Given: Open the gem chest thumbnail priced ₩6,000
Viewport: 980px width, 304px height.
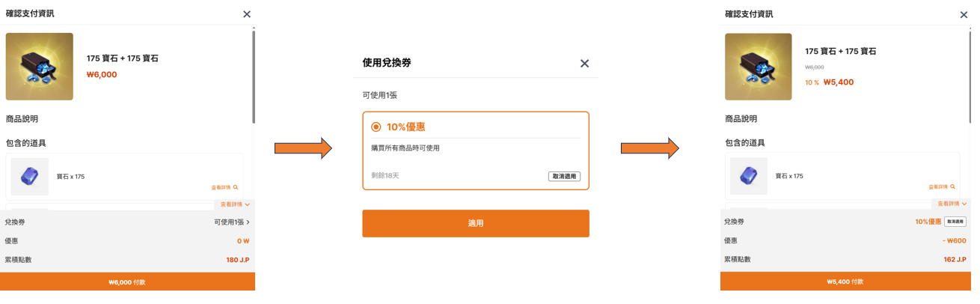Looking at the screenshot, I should 39,67.
